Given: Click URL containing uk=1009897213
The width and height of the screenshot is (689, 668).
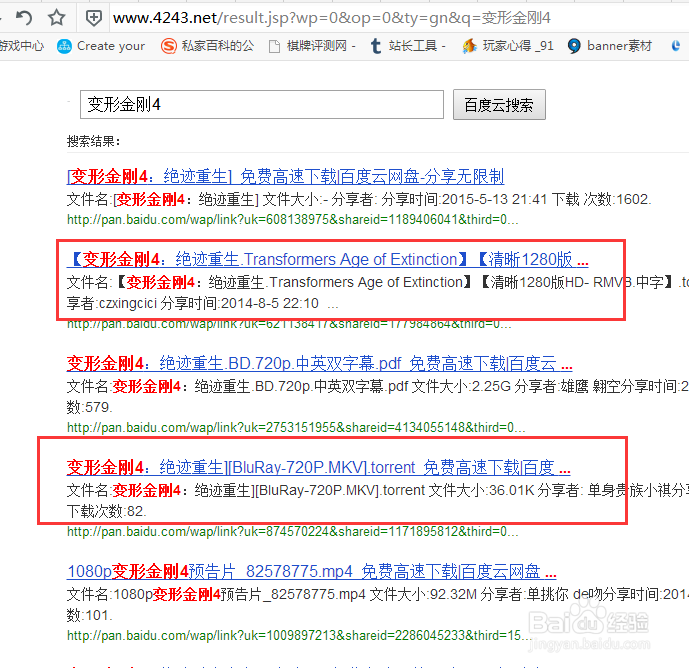Looking at the screenshot, I should pos(300,635).
